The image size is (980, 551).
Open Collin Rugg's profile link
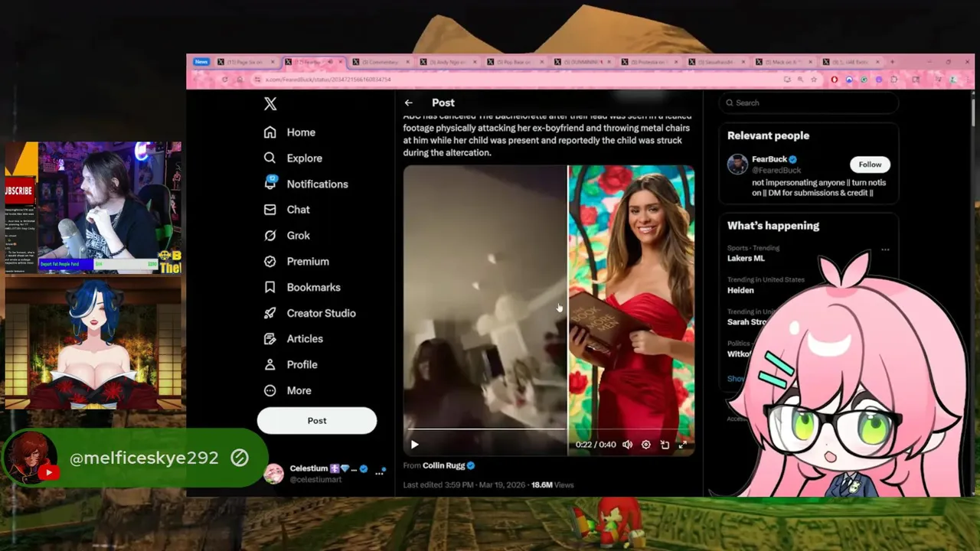click(444, 465)
